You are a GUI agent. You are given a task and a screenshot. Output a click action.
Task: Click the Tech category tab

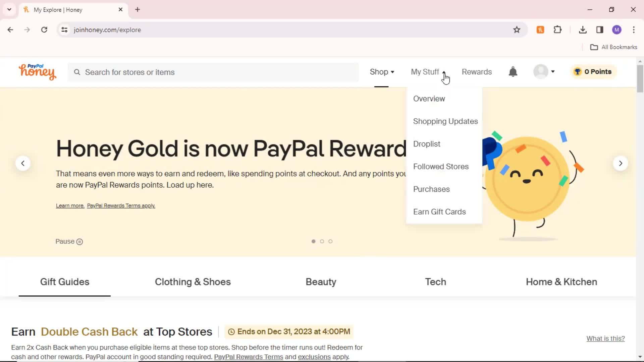tap(435, 282)
